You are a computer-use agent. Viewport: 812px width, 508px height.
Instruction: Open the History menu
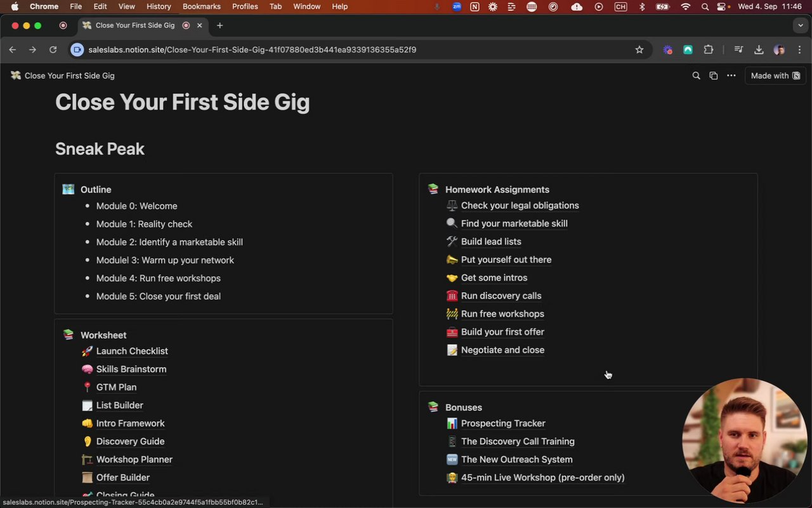click(x=159, y=6)
